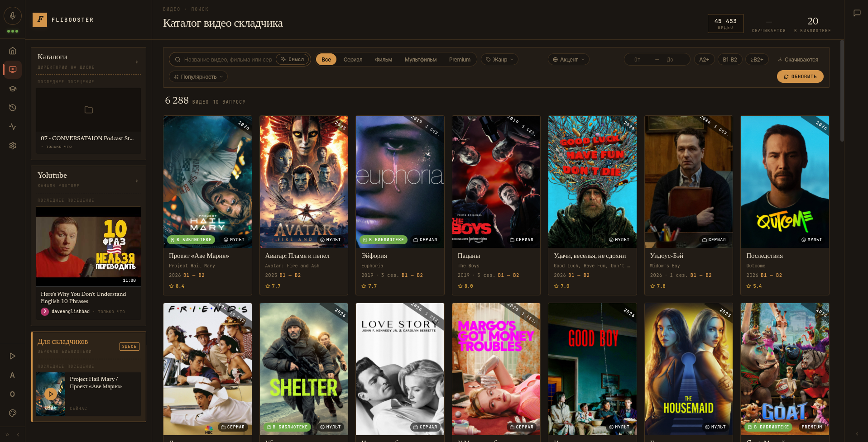The width and height of the screenshot is (868, 442).
Task: Collapse the left panel with the chevron
Action: (18, 435)
